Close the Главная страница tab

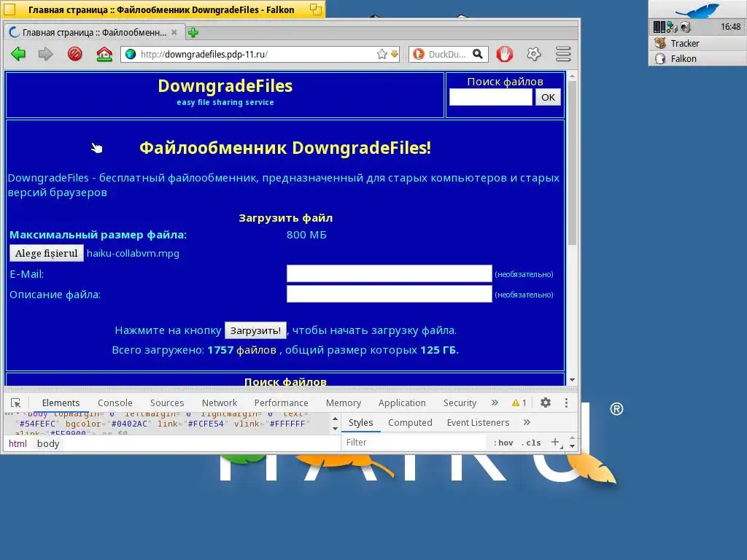(174, 32)
